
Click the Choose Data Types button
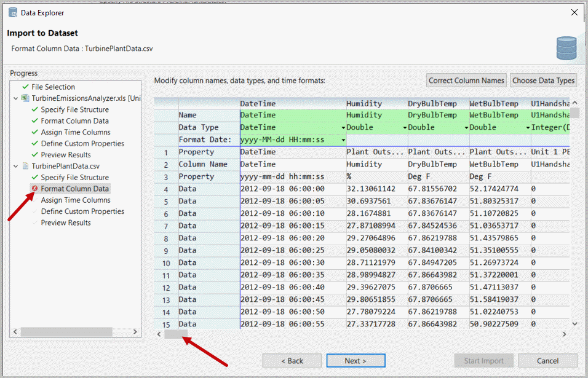point(543,81)
